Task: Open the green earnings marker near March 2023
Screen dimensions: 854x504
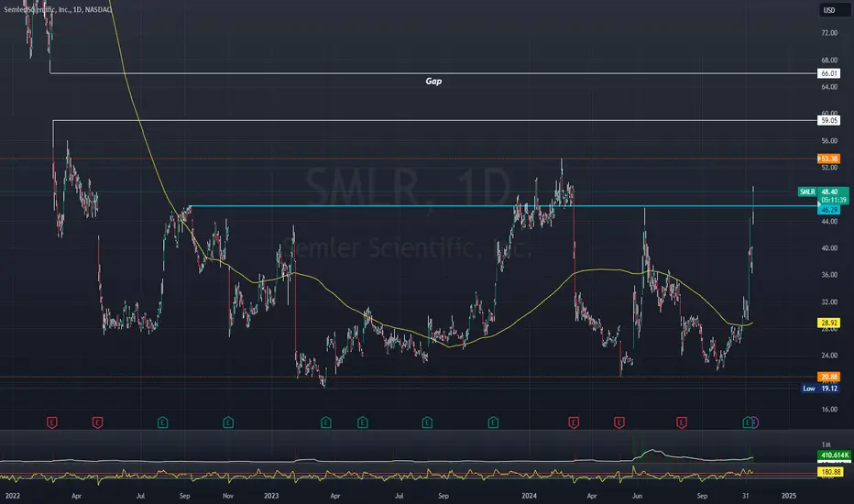Action: [325, 422]
